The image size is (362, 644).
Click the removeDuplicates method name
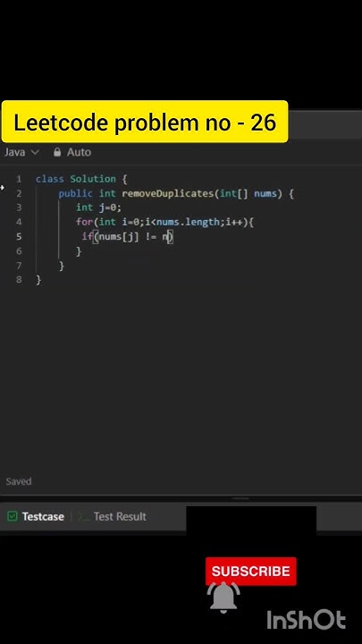[168, 193]
